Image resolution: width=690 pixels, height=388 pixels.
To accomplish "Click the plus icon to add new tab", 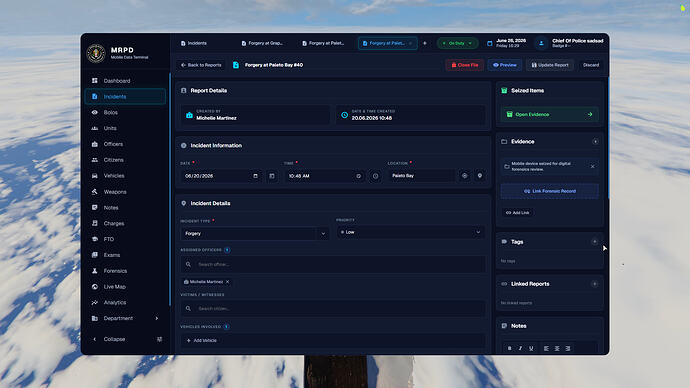I will 425,43.
